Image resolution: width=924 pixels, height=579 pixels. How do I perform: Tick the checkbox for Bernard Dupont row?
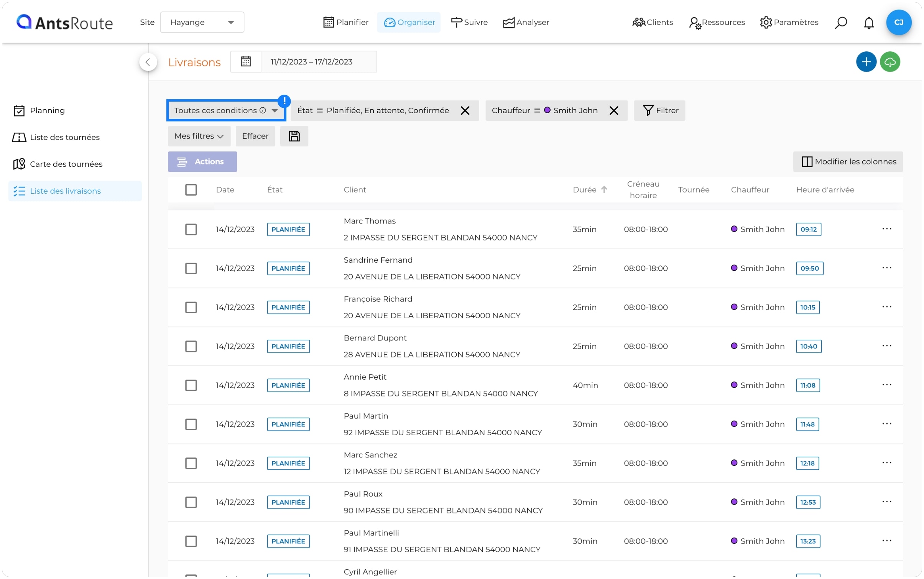point(191,346)
